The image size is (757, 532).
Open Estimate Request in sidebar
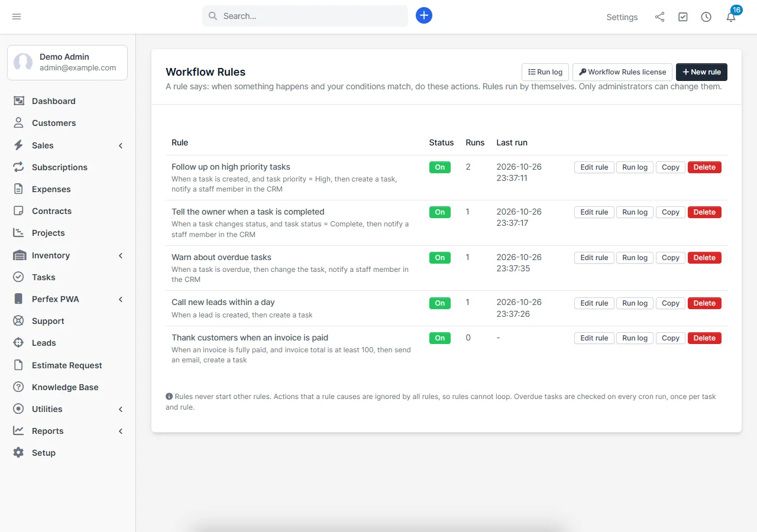tap(67, 365)
